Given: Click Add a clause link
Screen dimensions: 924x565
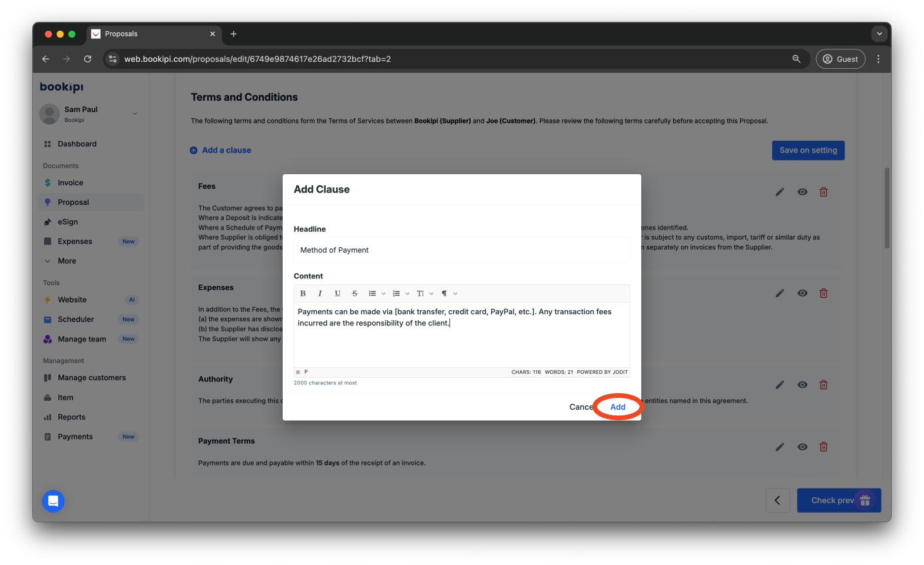Looking at the screenshot, I should point(220,150).
